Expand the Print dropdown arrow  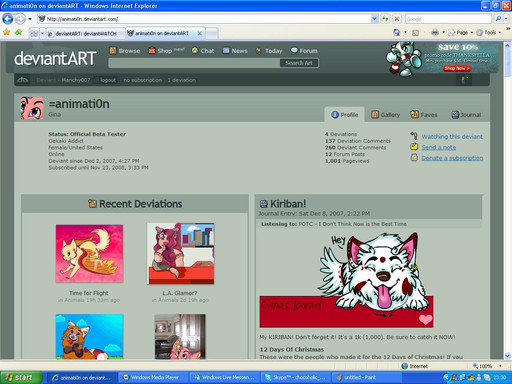click(443, 32)
